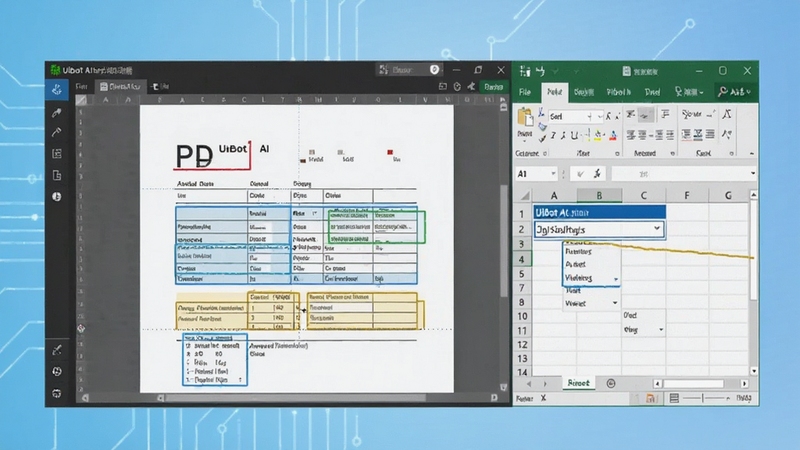Click column header B in Excel
This screenshot has width=800, height=450.
[599, 195]
